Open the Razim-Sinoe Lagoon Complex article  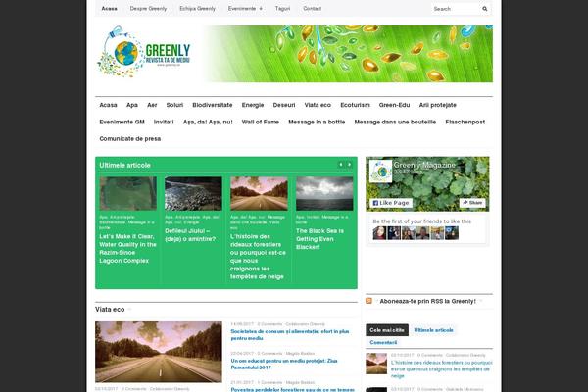point(127,248)
